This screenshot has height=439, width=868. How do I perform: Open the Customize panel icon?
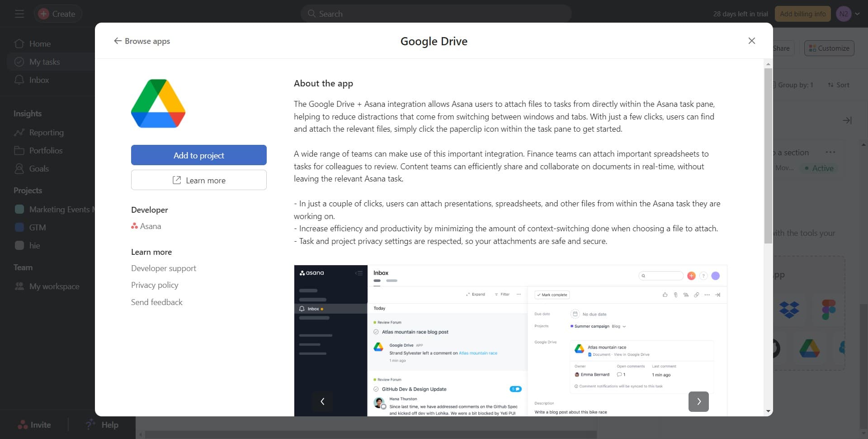click(812, 48)
